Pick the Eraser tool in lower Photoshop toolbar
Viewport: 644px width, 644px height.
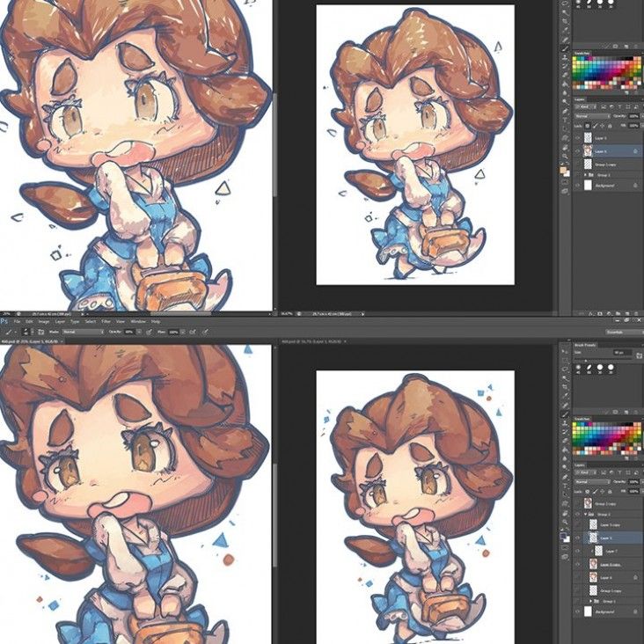565,441
